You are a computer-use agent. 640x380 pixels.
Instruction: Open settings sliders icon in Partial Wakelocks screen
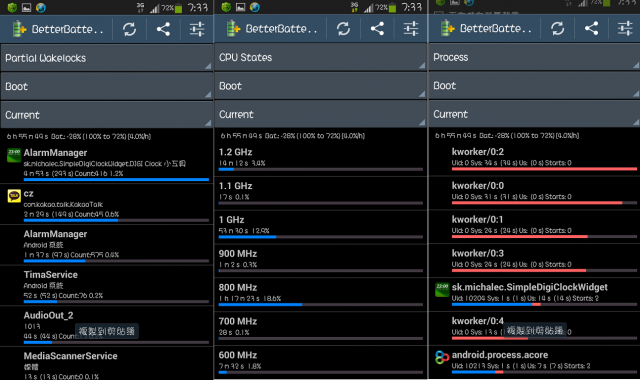pos(197,29)
